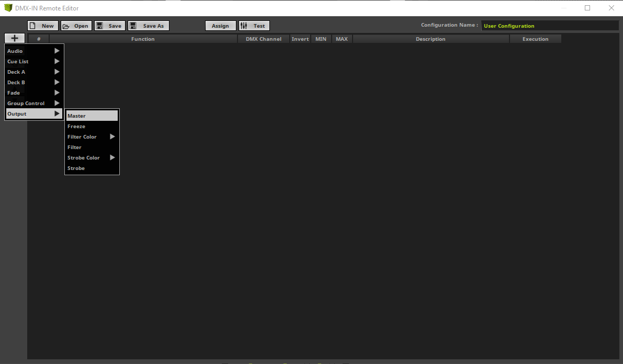Screen dimensions: 623x364
Task: Open the Group Control submenu
Action: [33, 104]
